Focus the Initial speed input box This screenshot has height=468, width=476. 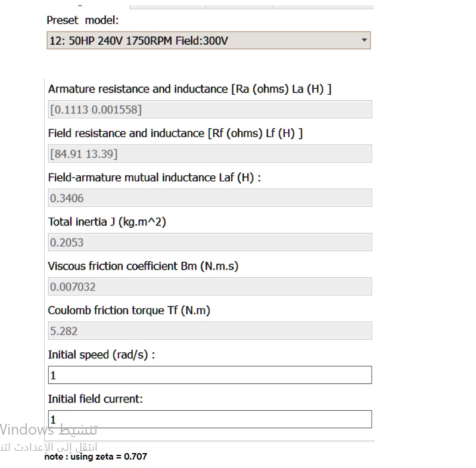[210, 375]
